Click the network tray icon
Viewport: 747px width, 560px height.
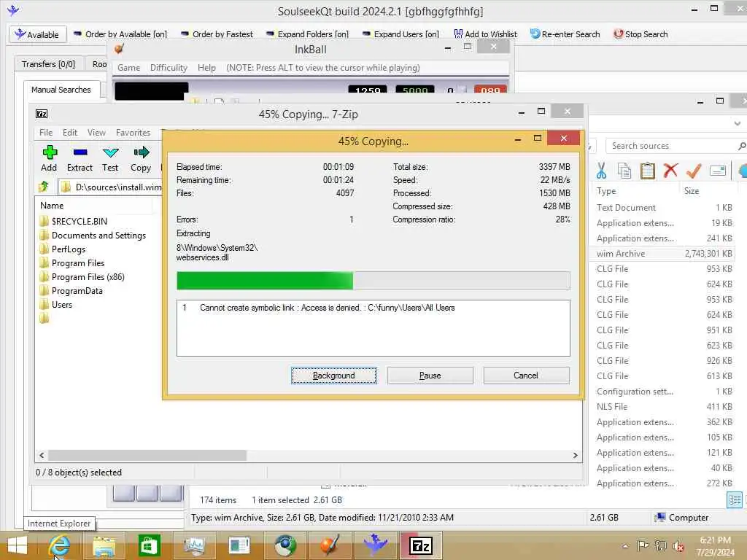point(660,545)
